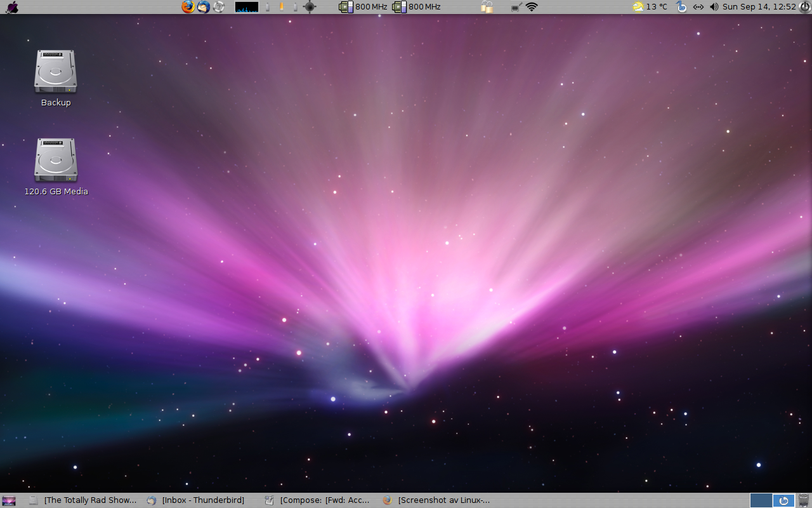Click the orange indicator light in the top panel
This screenshot has width=812, height=508.
[281, 7]
